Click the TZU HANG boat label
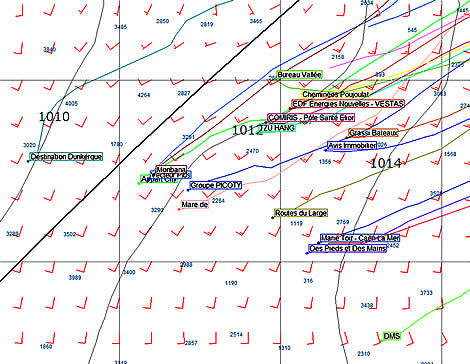The image size is (470, 364). pos(277,128)
